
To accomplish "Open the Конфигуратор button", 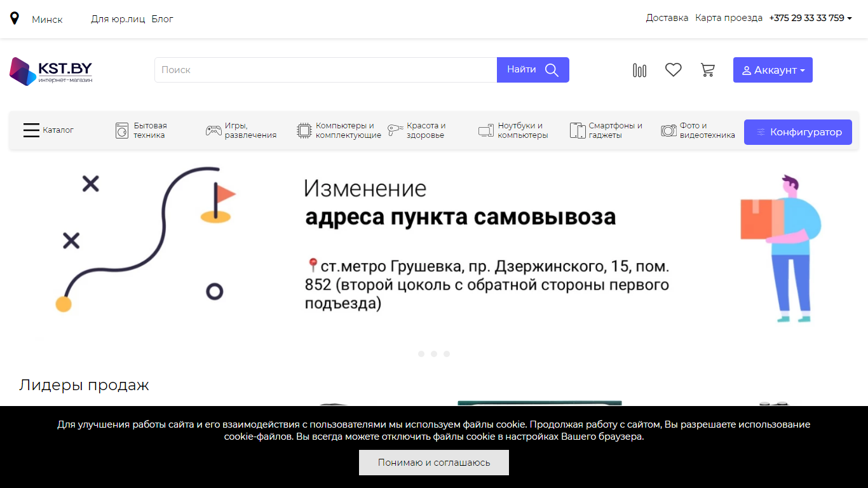I will tap(798, 132).
